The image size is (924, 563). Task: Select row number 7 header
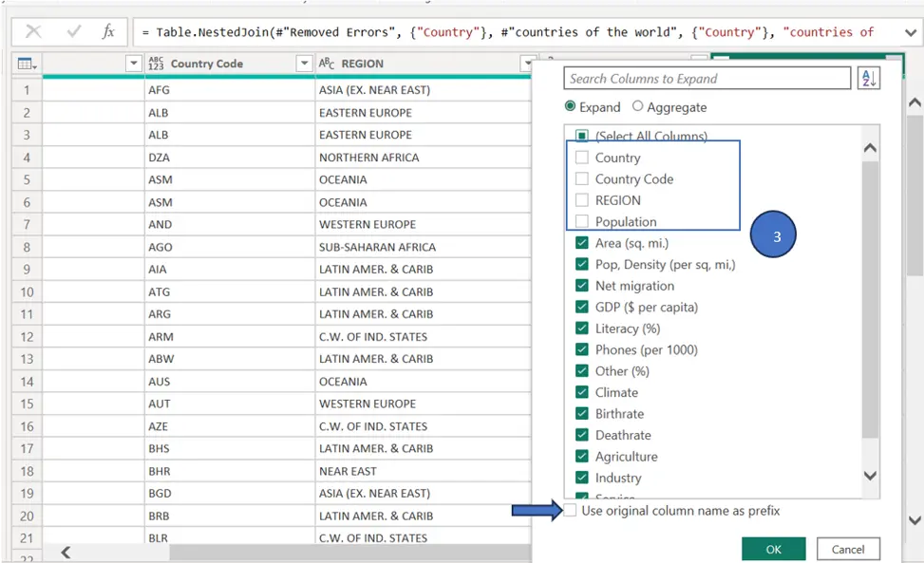coord(28,224)
